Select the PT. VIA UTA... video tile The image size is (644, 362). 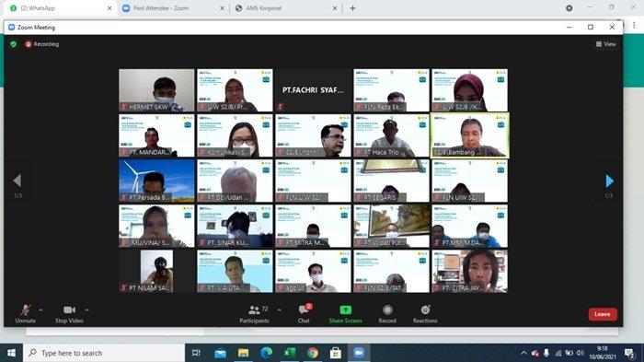[235, 271]
